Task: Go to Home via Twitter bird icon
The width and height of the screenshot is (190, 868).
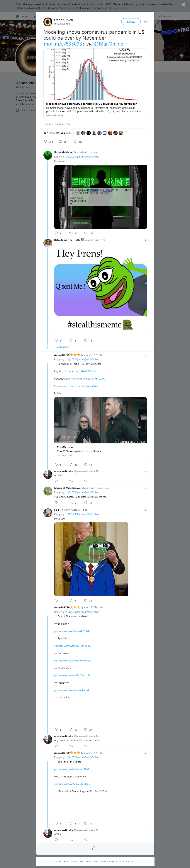Action: click(21, 16)
